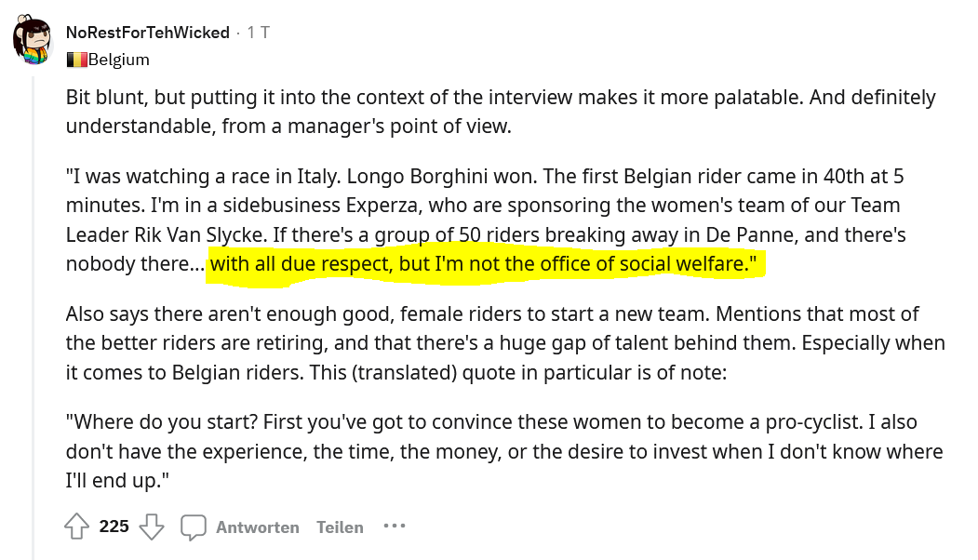Open the commenter's avatar picture

tap(32, 41)
